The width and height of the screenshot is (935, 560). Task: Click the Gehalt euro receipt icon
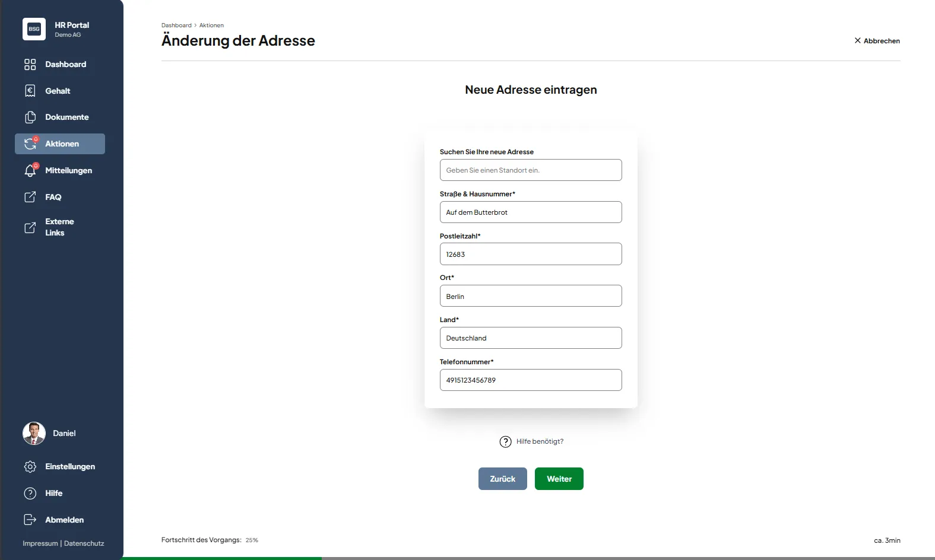point(30,91)
